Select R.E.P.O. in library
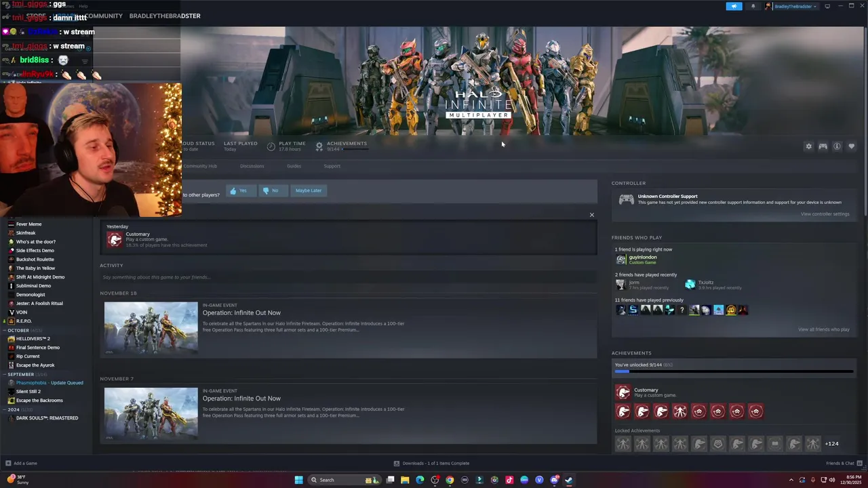Screen dimensions: 868x488 click(24, 321)
